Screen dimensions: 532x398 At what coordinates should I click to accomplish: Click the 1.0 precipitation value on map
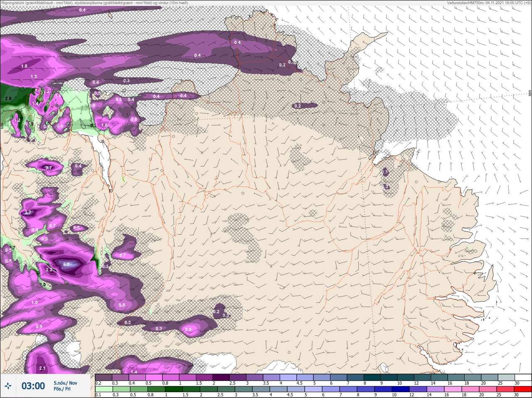[x=34, y=302]
